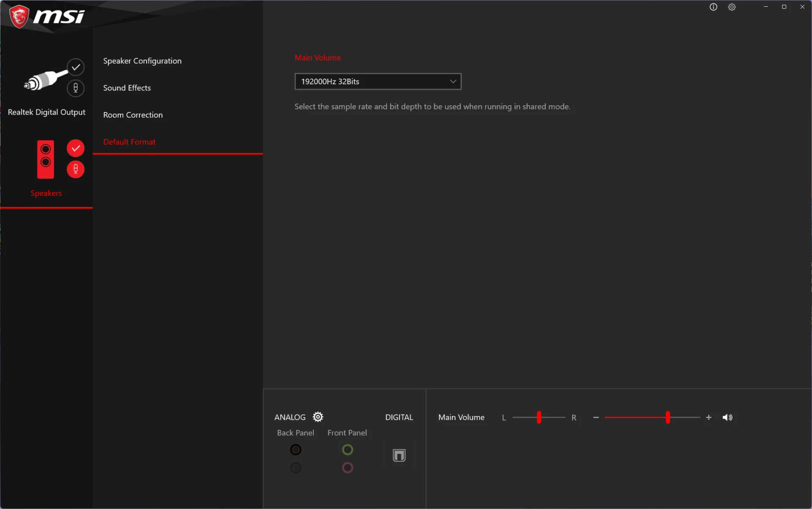Open the Speaker Configuration tab
Image resolution: width=812 pixels, height=509 pixels.
pos(142,61)
